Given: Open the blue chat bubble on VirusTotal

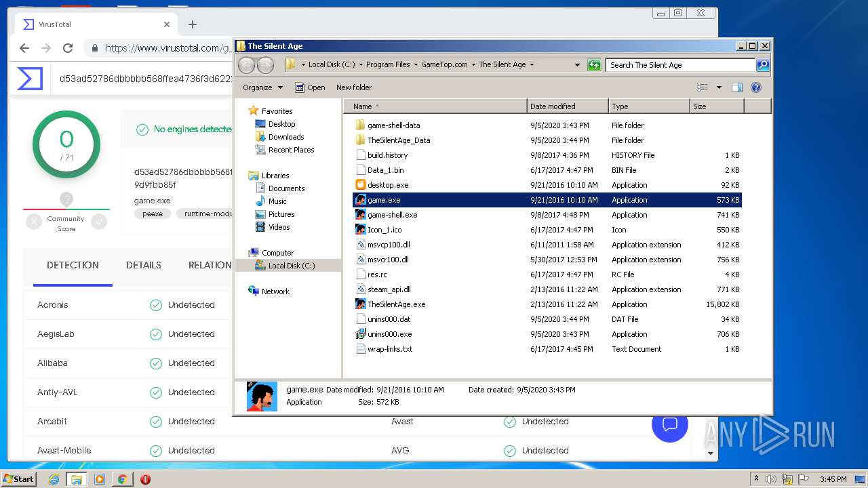Looking at the screenshot, I should click(x=670, y=424).
